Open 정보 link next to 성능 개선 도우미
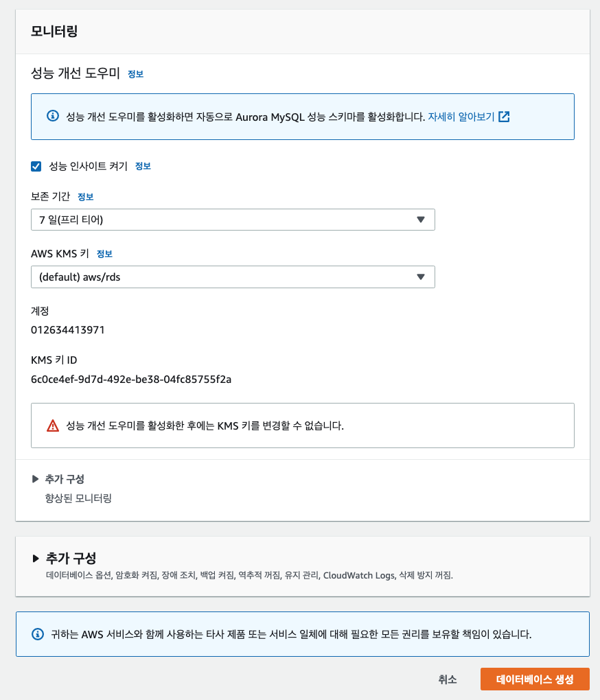Screen dimensions: 600x700 (x=136, y=74)
